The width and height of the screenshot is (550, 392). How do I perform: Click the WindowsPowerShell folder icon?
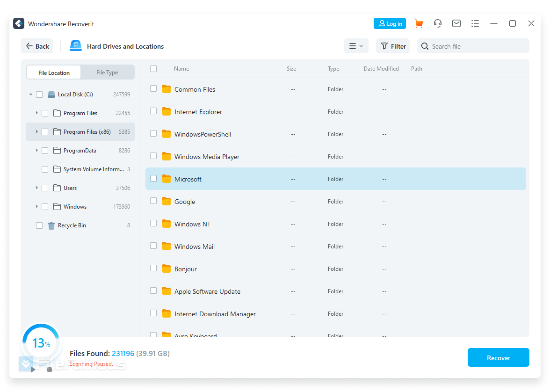(166, 134)
